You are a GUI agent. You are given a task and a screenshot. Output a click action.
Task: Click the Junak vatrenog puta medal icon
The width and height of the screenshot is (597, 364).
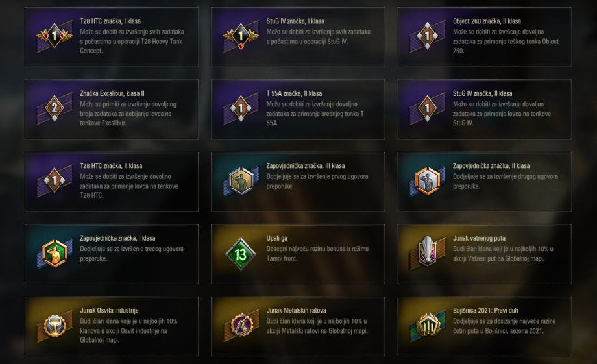tap(427, 254)
